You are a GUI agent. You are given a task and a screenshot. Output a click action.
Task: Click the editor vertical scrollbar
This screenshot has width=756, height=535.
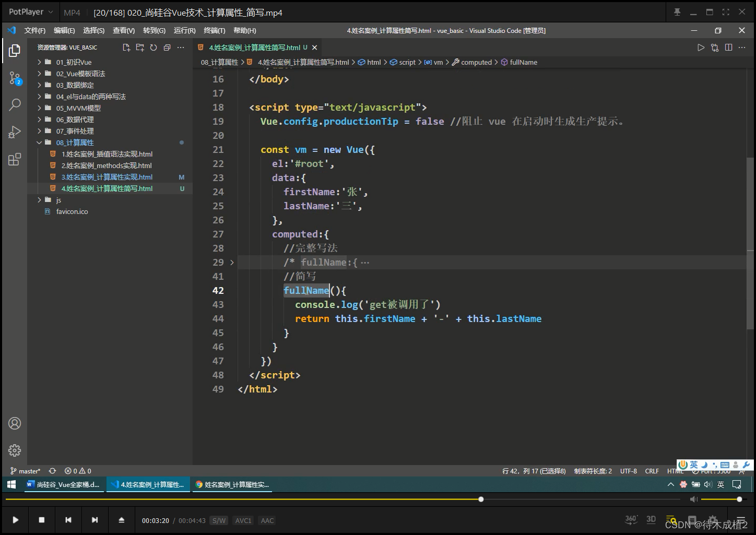[750, 243]
